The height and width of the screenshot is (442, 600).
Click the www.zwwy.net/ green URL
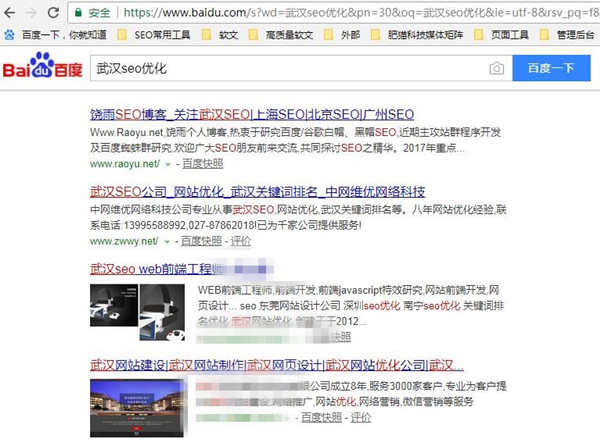124,241
